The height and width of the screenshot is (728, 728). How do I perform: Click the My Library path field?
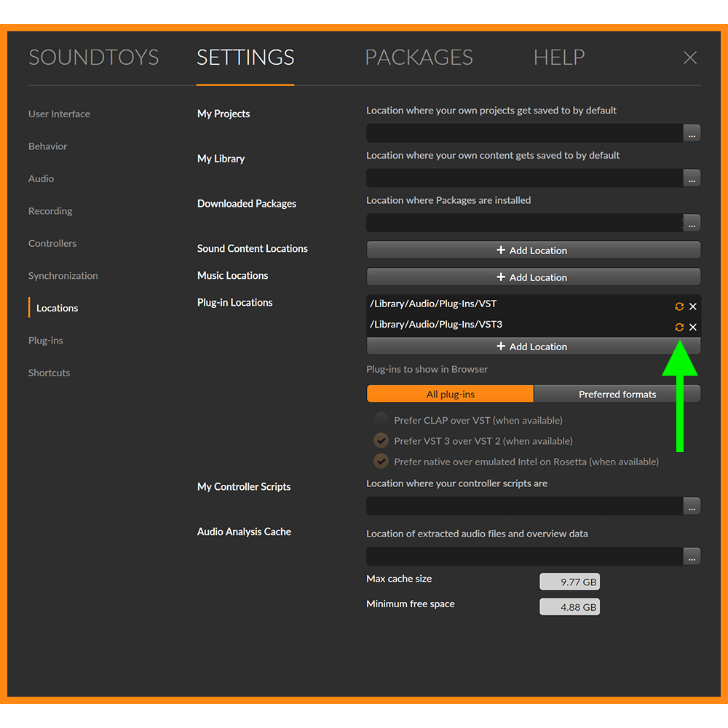(x=525, y=178)
